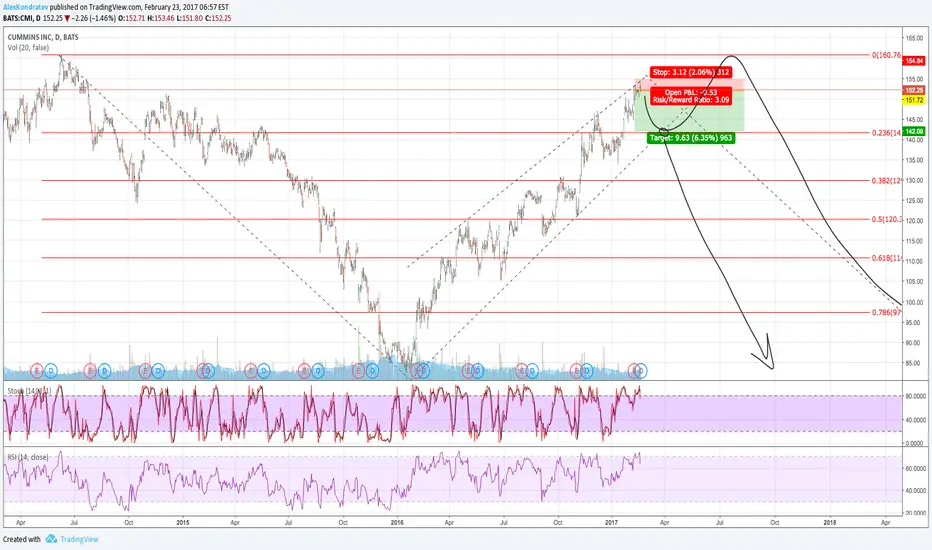The image size is (932, 550).
Task: Select the red Stop 3.12 (2.06%) label
Action: tap(691, 72)
